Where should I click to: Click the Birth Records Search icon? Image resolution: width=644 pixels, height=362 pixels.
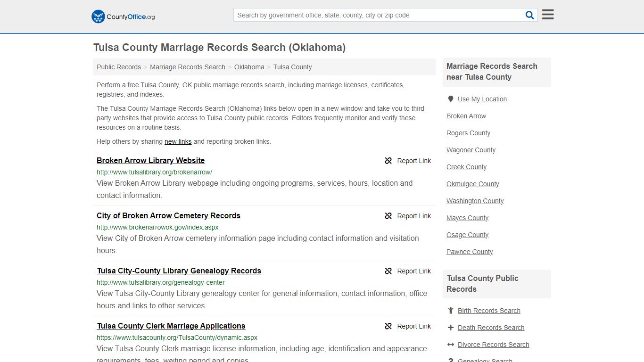451,311
